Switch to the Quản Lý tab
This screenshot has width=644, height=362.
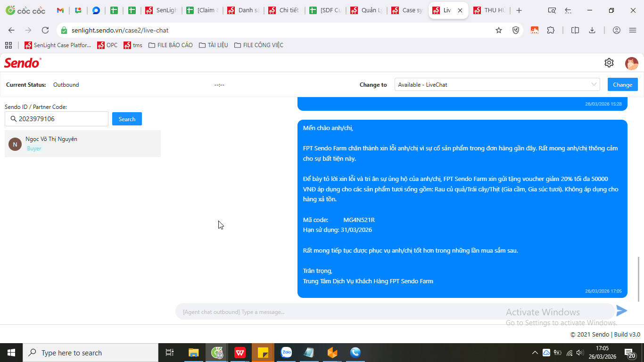[366, 10]
